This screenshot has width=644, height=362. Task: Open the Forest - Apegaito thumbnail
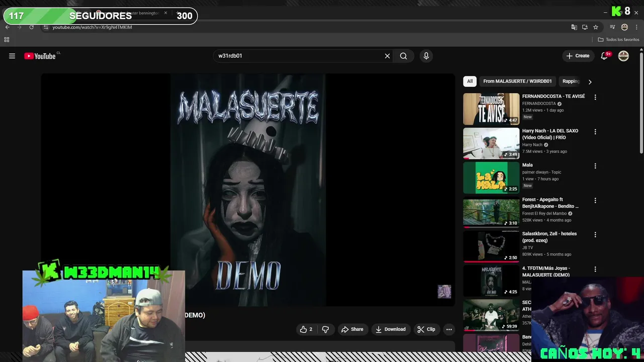491,212
